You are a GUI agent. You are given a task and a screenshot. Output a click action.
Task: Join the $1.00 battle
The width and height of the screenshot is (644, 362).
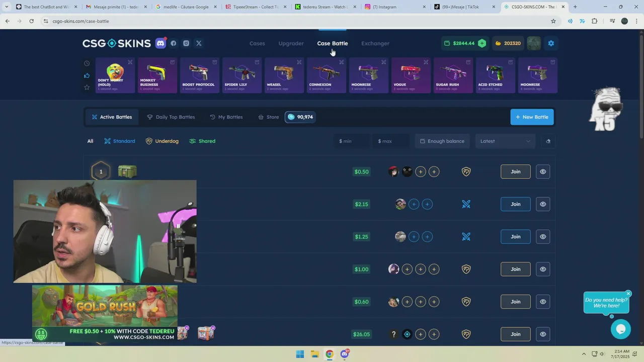point(516,269)
